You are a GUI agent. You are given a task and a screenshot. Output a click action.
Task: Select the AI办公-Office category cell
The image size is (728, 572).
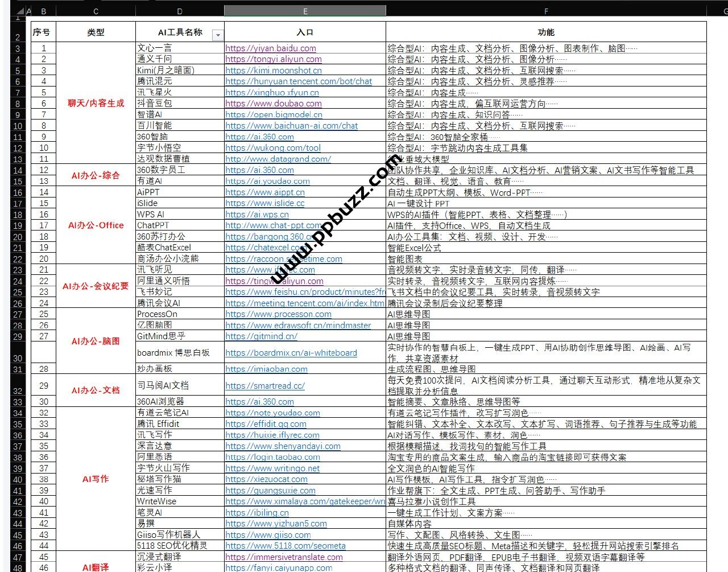click(96, 225)
